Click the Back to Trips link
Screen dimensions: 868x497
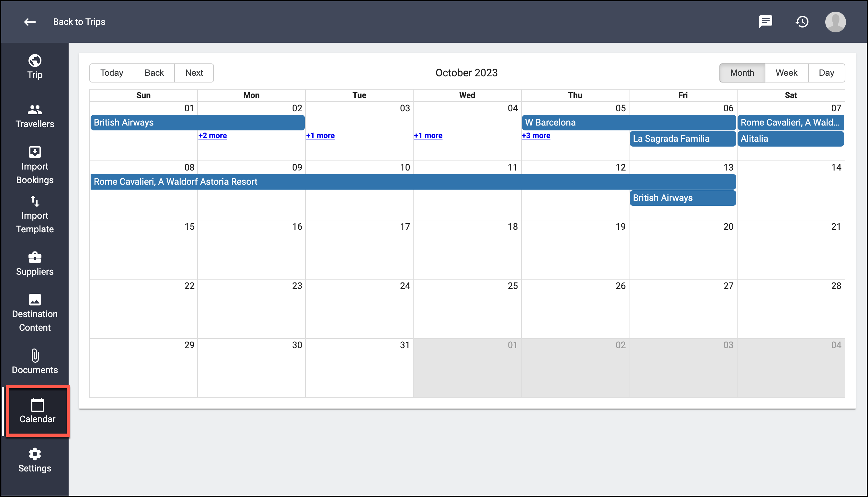(79, 22)
